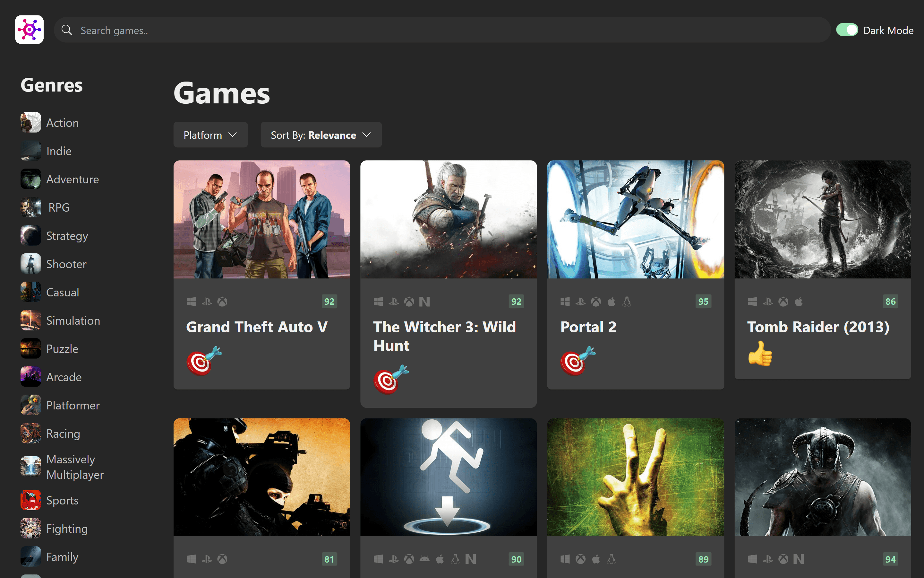Open the Portal running figure cover image

(448, 477)
